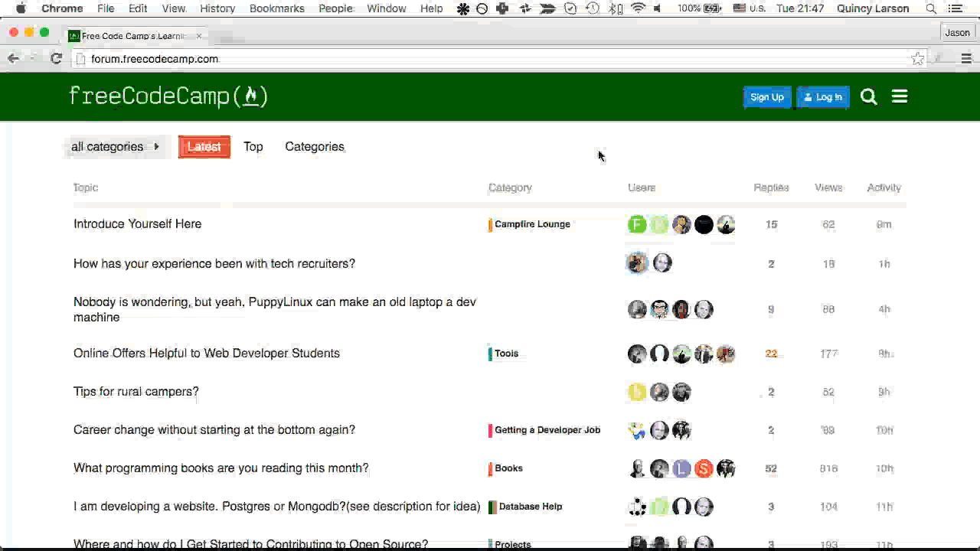Click Getting a Developer Job category
The width and height of the screenshot is (980, 551).
pyautogui.click(x=544, y=430)
